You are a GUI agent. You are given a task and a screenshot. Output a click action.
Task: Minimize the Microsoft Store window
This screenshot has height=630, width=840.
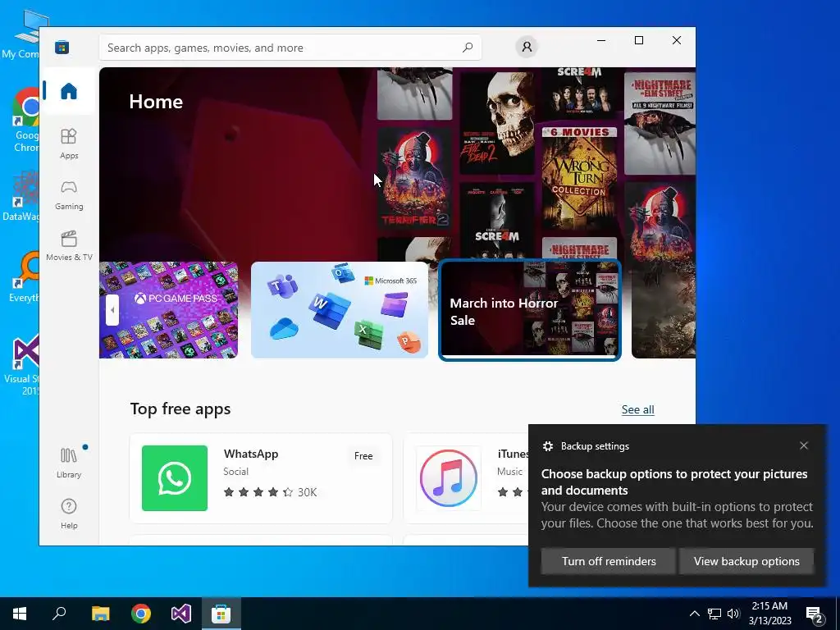pyautogui.click(x=601, y=41)
